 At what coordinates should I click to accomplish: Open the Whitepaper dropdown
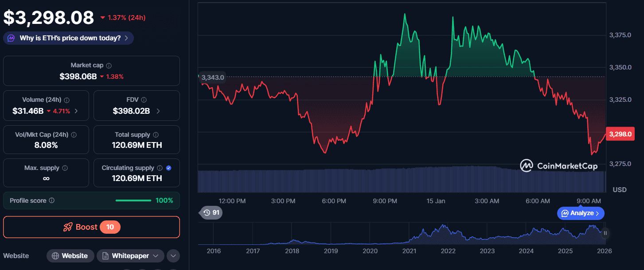coord(130,256)
